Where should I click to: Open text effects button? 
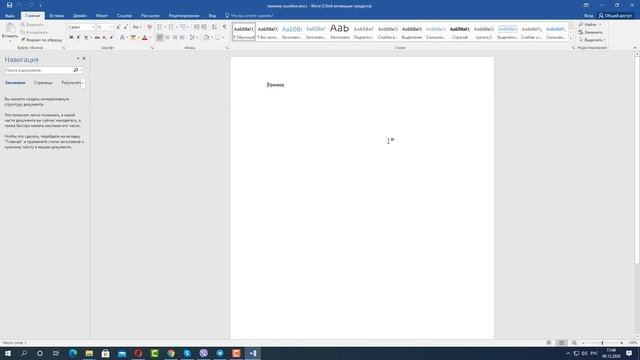pyautogui.click(x=122, y=38)
